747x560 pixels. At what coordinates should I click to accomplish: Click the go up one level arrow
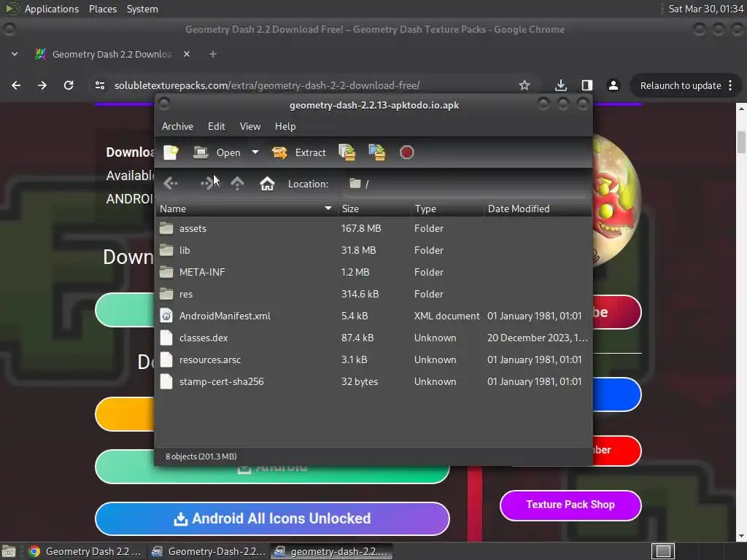tap(237, 183)
